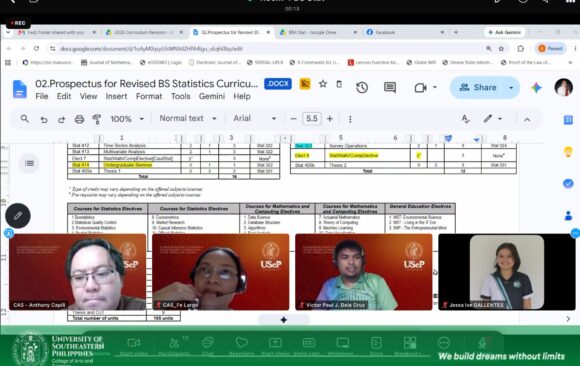Select Jessa Ive GALLENTES video tile
580x366 pixels.
coord(507,272)
